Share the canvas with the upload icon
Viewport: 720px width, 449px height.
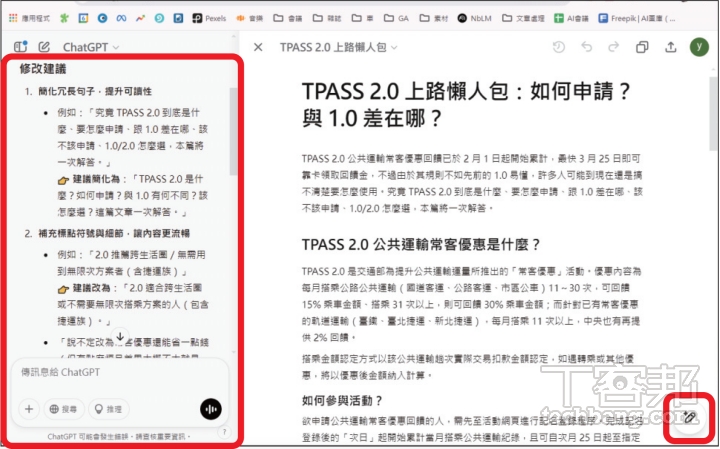tap(670, 47)
